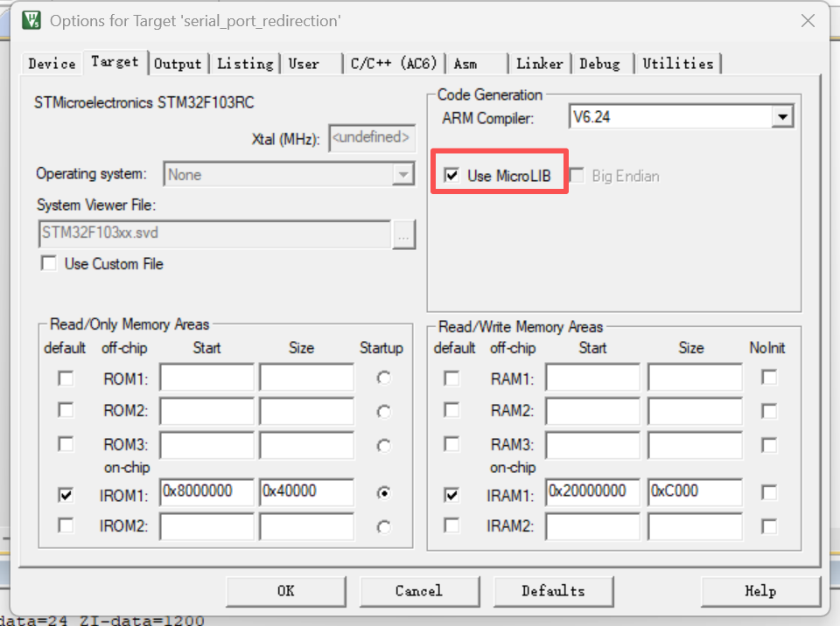The height and width of the screenshot is (626, 840).
Task: Enable NoInit for RAM1
Action: tap(769, 378)
